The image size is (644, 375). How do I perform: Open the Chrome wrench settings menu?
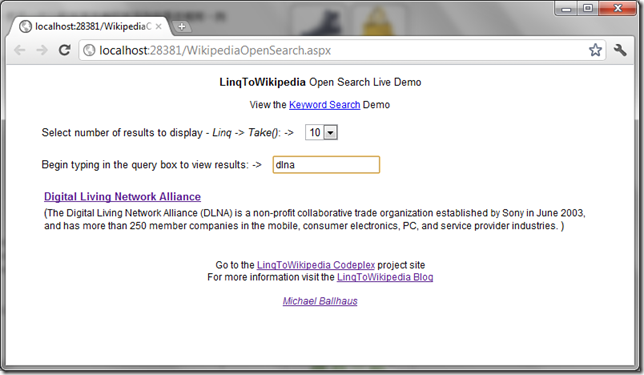click(x=620, y=50)
